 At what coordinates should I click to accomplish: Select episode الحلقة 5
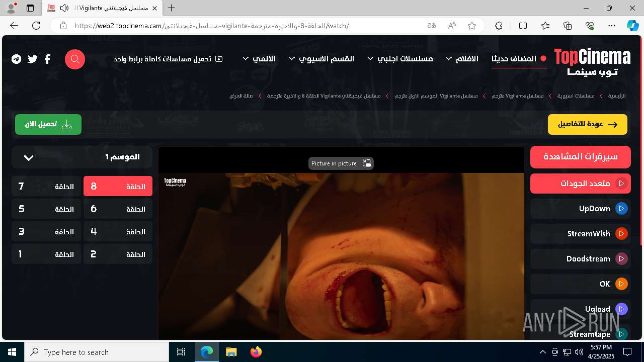click(x=46, y=209)
